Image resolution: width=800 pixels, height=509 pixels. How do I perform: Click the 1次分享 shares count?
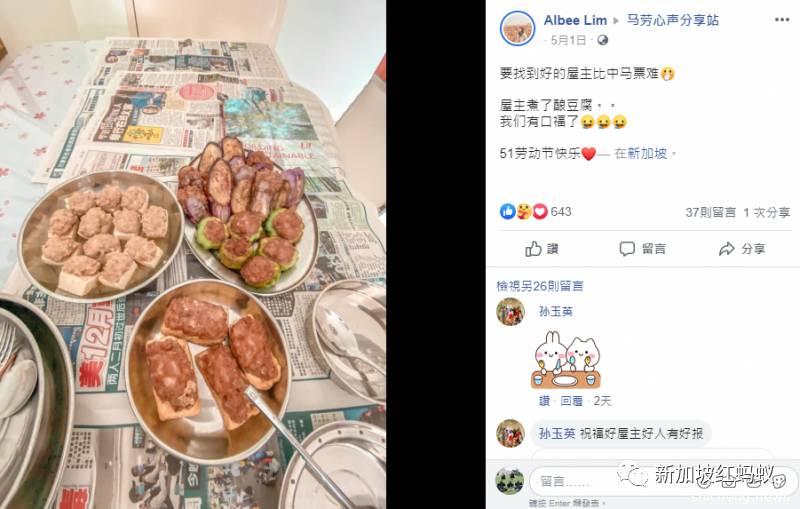[766, 212]
